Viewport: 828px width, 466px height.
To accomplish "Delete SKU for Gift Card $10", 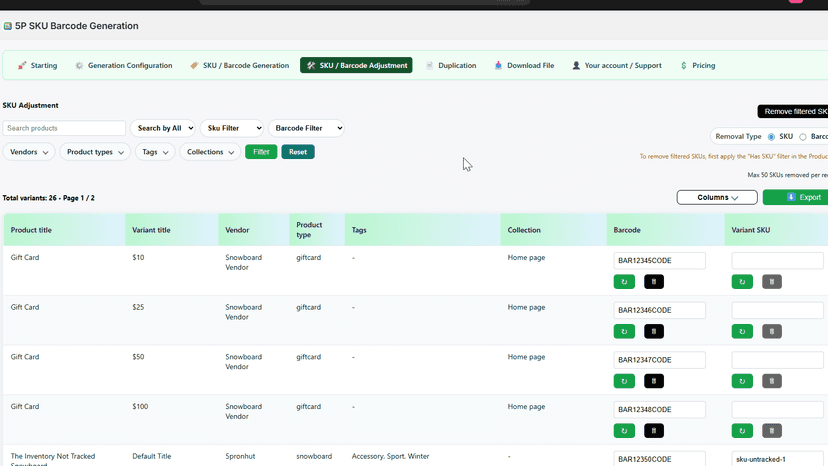I will point(771,282).
